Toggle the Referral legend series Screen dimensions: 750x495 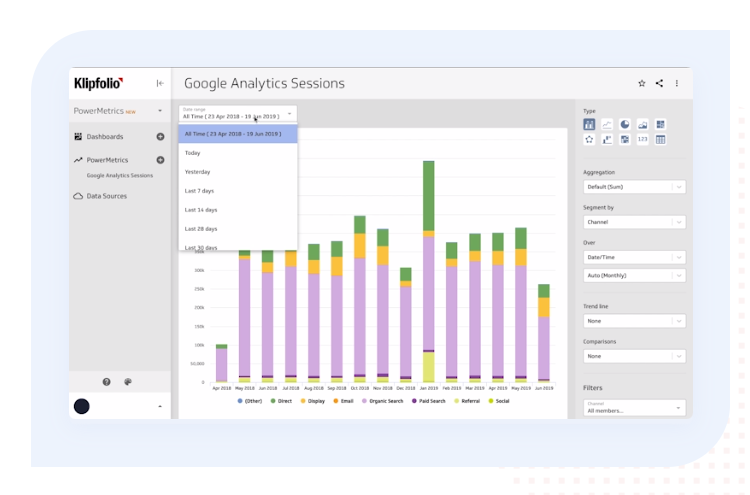[467, 401]
